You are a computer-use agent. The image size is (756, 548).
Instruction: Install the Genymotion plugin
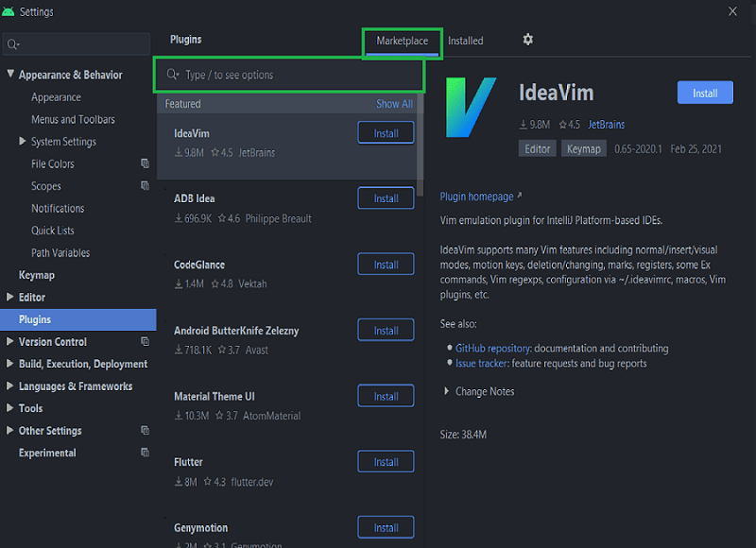pos(386,528)
